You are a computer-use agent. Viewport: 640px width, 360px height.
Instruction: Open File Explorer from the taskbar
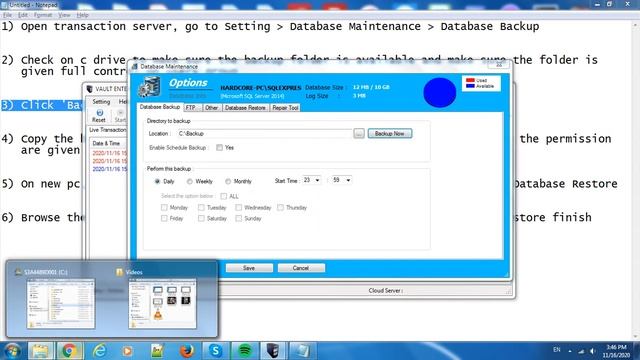click(40, 351)
